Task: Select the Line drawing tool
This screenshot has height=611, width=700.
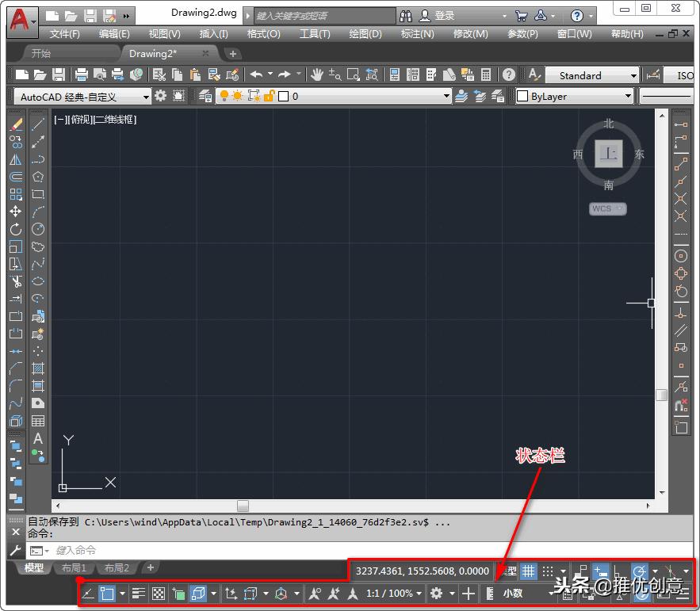Action: [x=38, y=124]
